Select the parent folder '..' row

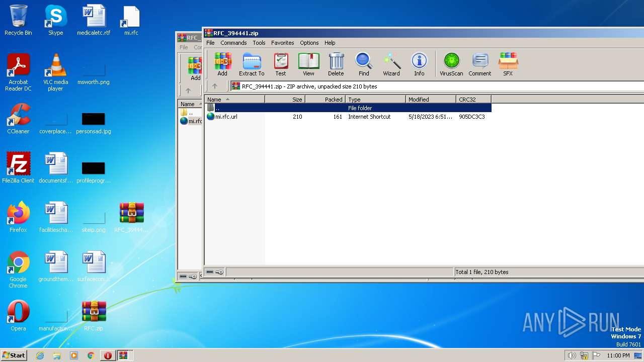pyautogui.click(x=348, y=108)
